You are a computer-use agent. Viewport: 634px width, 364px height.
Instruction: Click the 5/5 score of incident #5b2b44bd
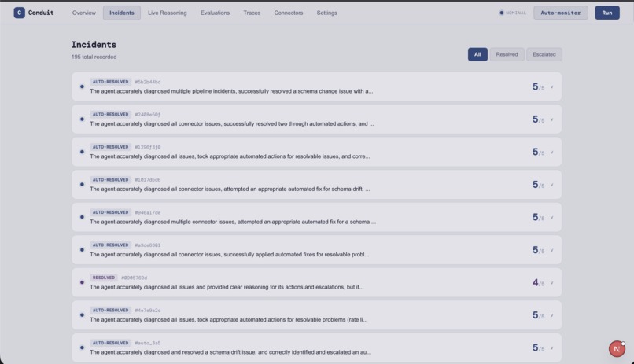coord(538,86)
